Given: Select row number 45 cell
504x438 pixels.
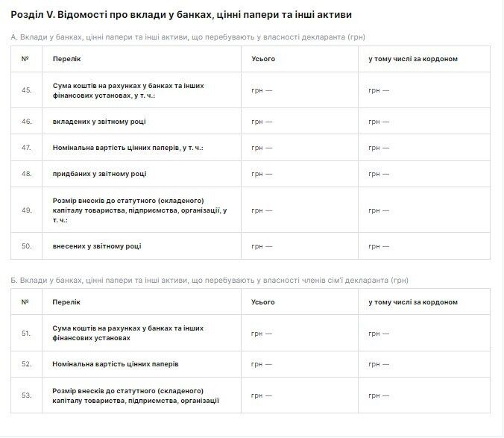Looking at the screenshot, I should tap(26, 90).
